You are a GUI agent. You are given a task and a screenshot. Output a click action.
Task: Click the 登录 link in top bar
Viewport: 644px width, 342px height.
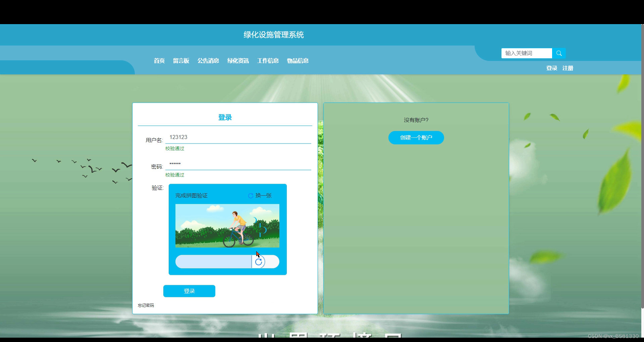pyautogui.click(x=552, y=68)
